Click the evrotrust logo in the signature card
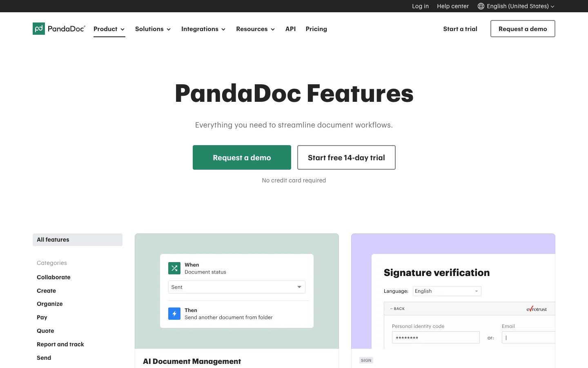This screenshot has height=368, width=588. 537,309
